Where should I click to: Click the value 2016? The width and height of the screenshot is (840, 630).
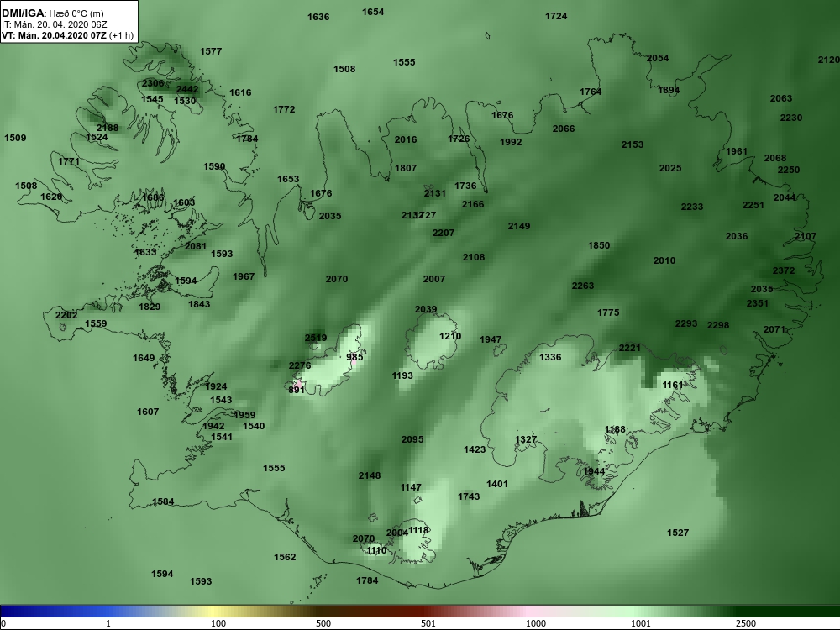tap(406, 139)
